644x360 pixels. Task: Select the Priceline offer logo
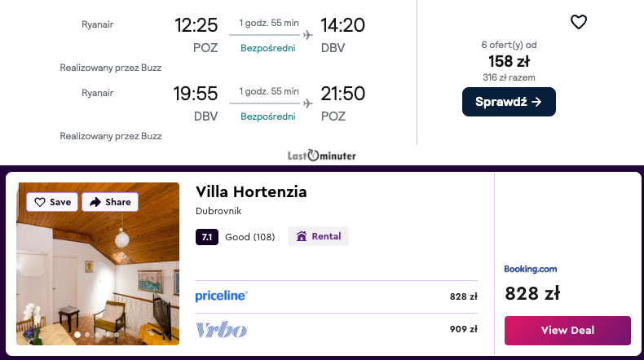pyautogui.click(x=222, y=296)
